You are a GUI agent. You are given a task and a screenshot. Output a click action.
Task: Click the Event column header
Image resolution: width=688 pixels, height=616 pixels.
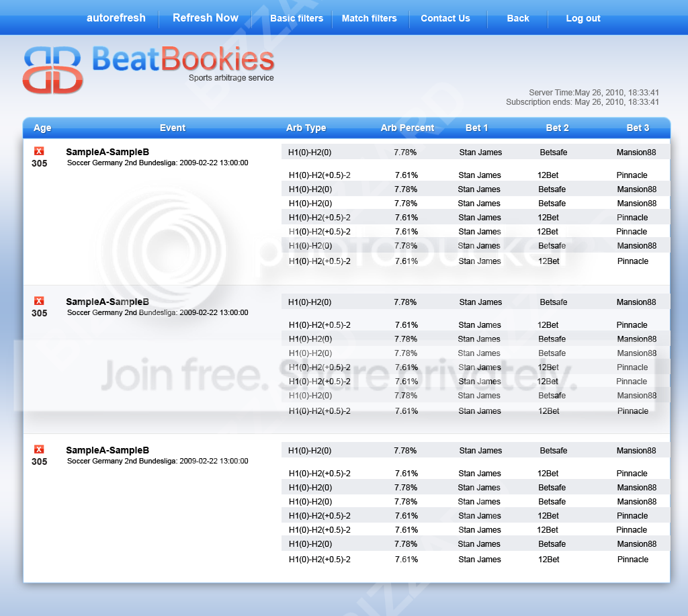click(173, 128)
